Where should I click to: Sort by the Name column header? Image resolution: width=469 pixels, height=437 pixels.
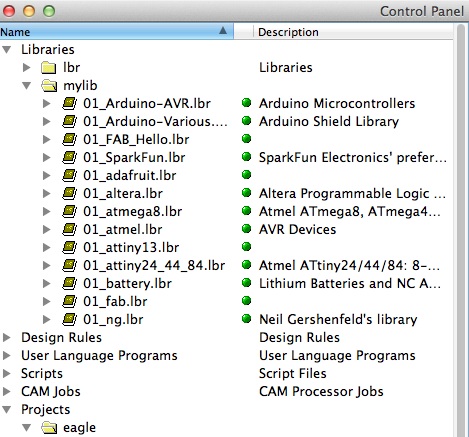[x=117, y=32]
